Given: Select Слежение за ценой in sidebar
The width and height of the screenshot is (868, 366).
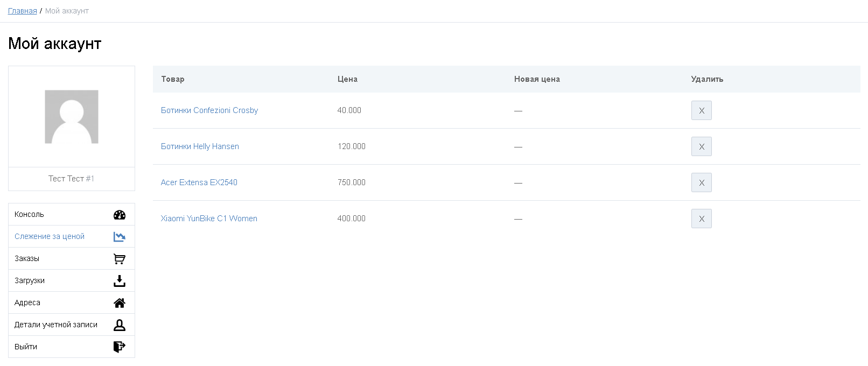Looking at the screenshot, I should (72, 236).
